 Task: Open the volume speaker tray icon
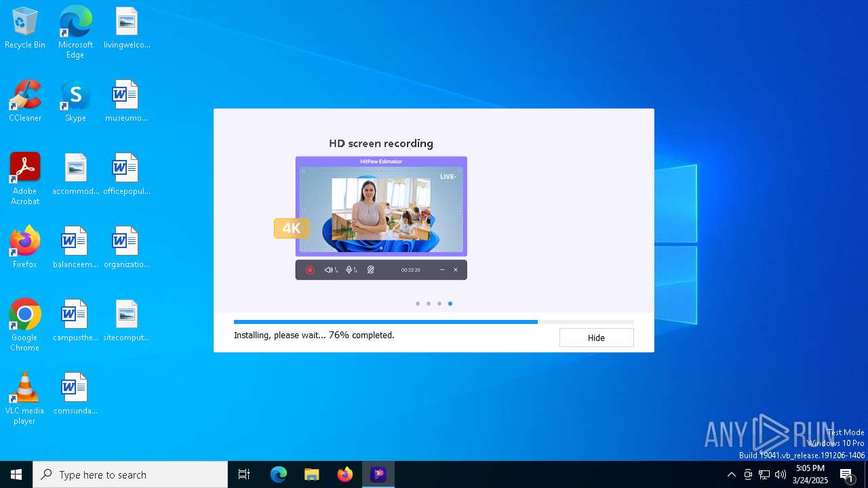tap(781, 474)
